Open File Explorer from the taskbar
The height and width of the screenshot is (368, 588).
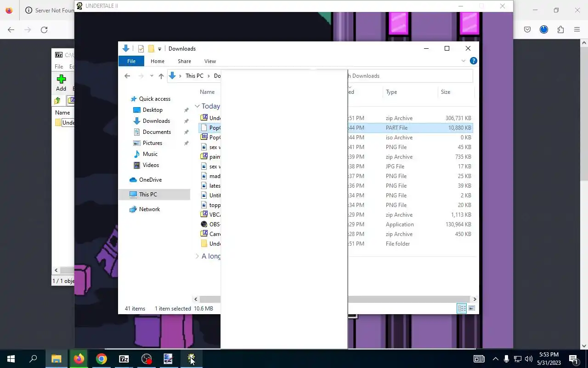click(56, 359)
